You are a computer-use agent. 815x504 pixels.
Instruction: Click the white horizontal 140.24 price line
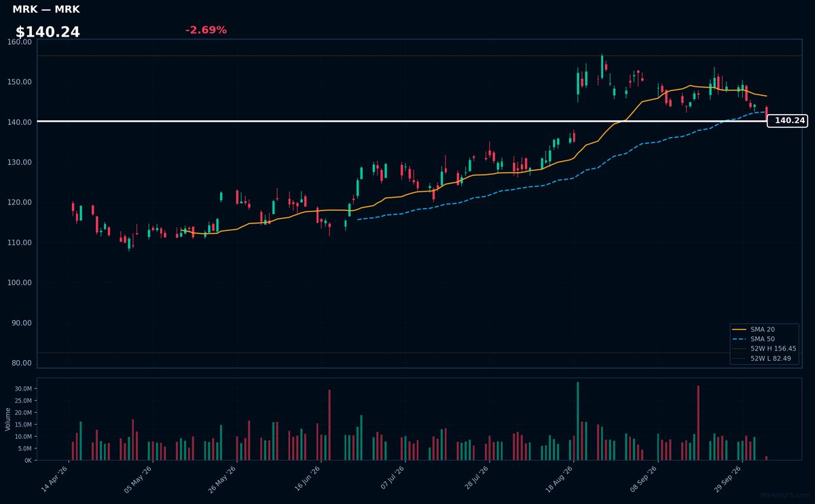click(402, 121)
